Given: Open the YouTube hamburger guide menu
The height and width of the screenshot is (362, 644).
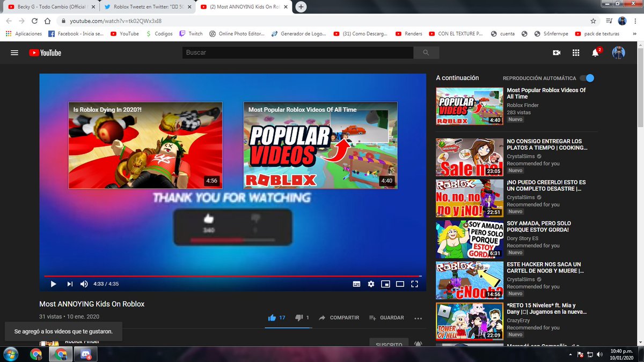Looking at the screenshot, I should pos(14,53).
